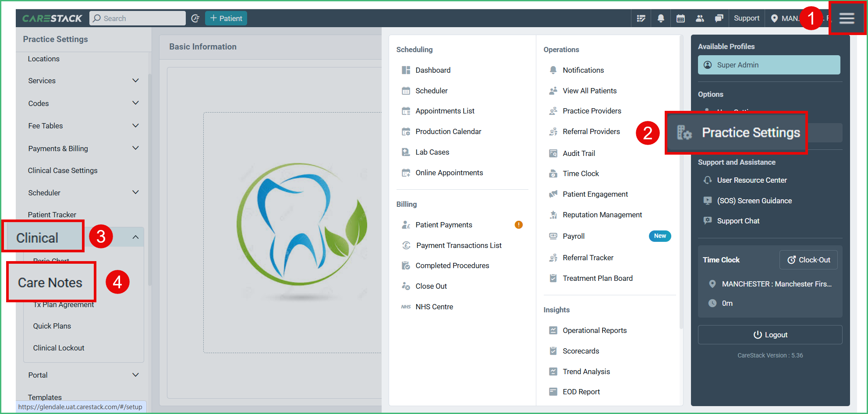The height and width of the screenshot is (414, 868).
Task: Open Care Notes under Clinical
Action: (50, 283)
